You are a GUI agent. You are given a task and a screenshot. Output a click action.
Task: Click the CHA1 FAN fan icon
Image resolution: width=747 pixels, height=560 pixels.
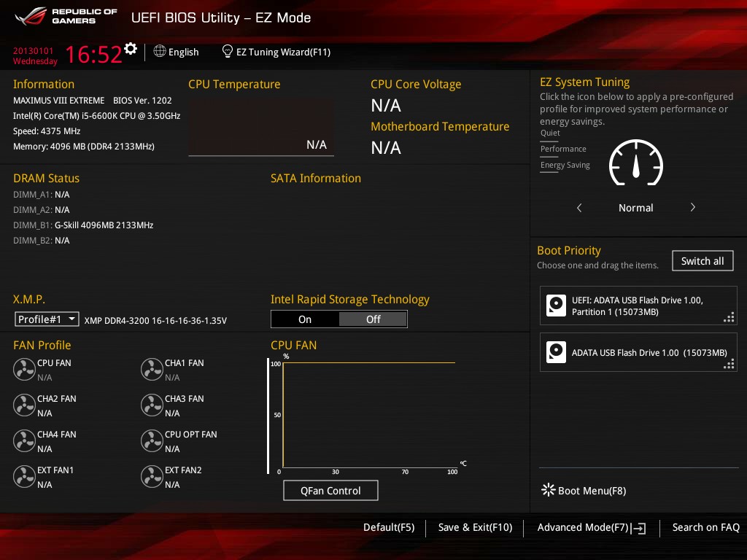152,370
